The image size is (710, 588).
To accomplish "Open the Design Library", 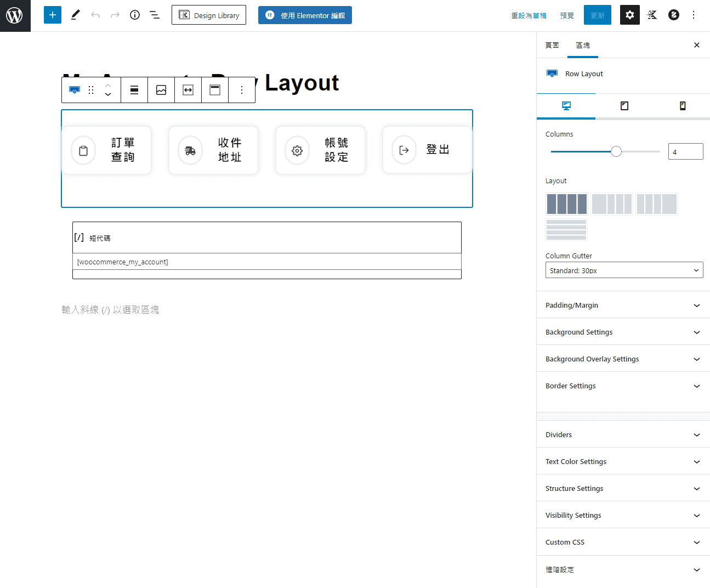I will coord(209,15).
